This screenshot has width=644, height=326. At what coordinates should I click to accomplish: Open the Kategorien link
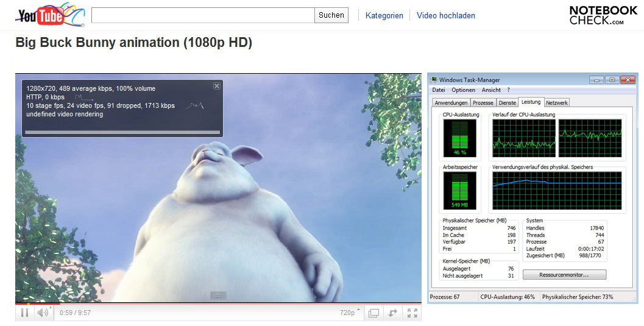coord(384,16)
